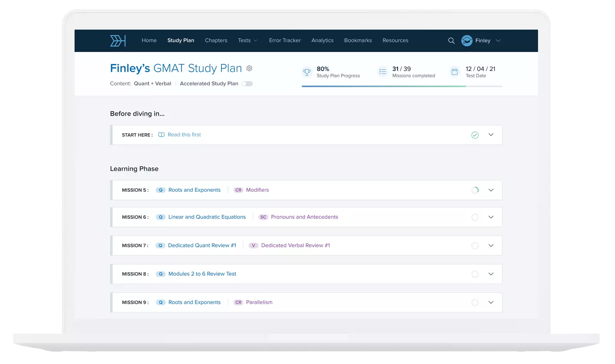Viewport: 615px width, 364px height.
Task: Click Q badge in Mission 5 row
Action: (x=161, y=190)
